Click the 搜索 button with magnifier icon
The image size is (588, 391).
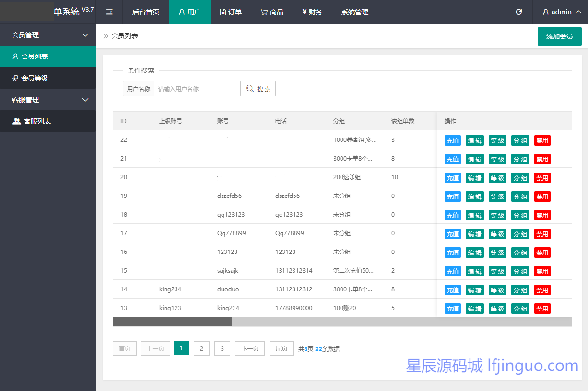pos(258,89)
